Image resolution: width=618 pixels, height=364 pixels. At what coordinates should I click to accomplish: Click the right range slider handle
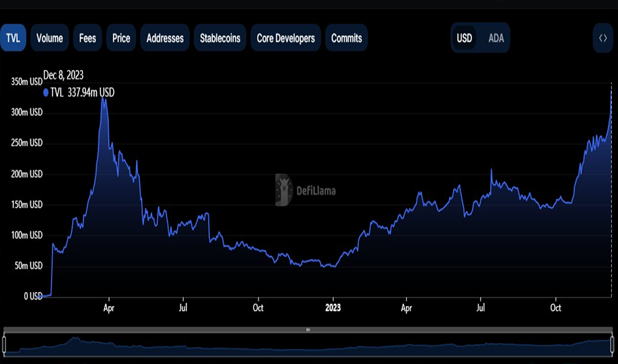pos(613,344)
